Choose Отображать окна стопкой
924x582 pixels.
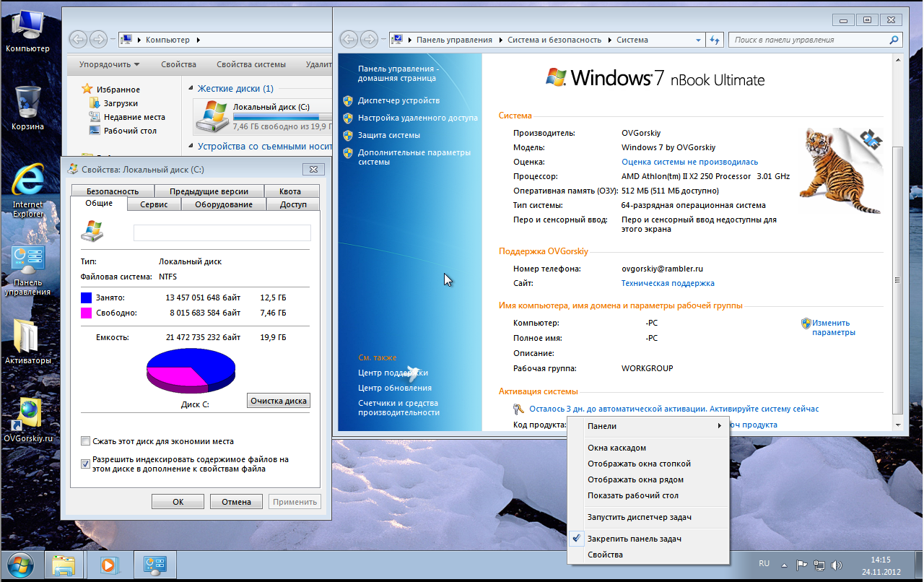648,464
